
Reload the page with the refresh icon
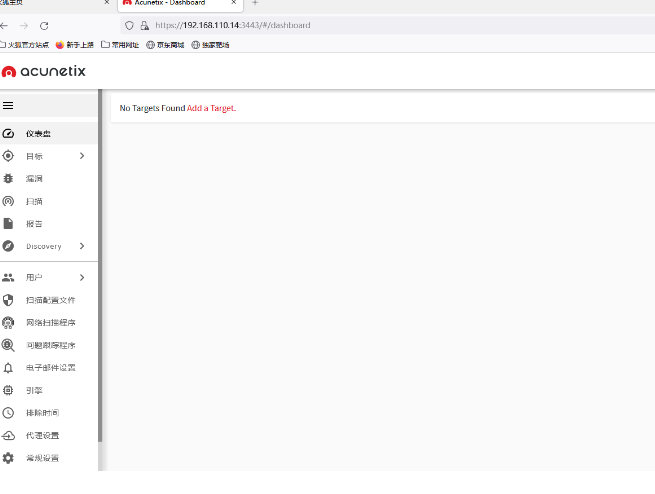click(x=44, y=25)
